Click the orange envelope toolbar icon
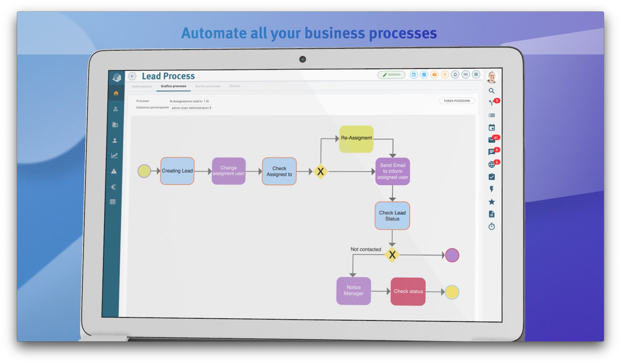This screenshot has height=364, width=621. [x=434, y=75]
